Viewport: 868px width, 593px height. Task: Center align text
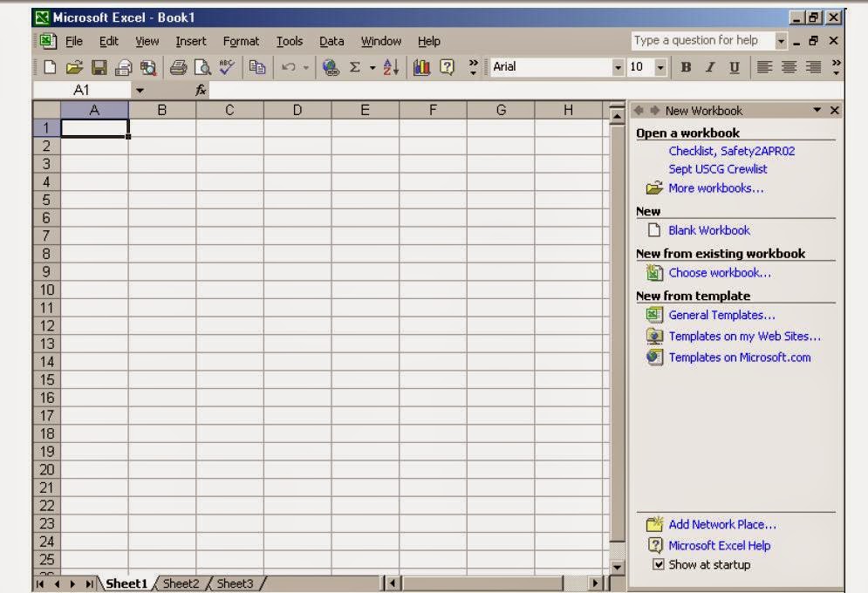tap(789, 67)
